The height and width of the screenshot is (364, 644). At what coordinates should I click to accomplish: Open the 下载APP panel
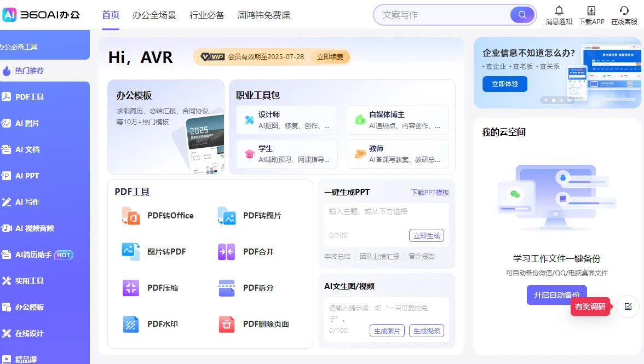coord(591,15)
